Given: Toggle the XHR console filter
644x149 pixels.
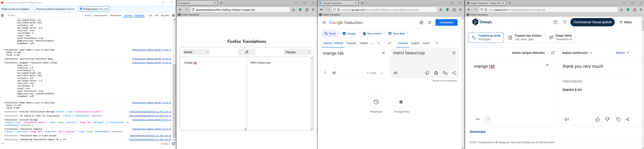Looking at the screenshot, I should pos(156,15).
